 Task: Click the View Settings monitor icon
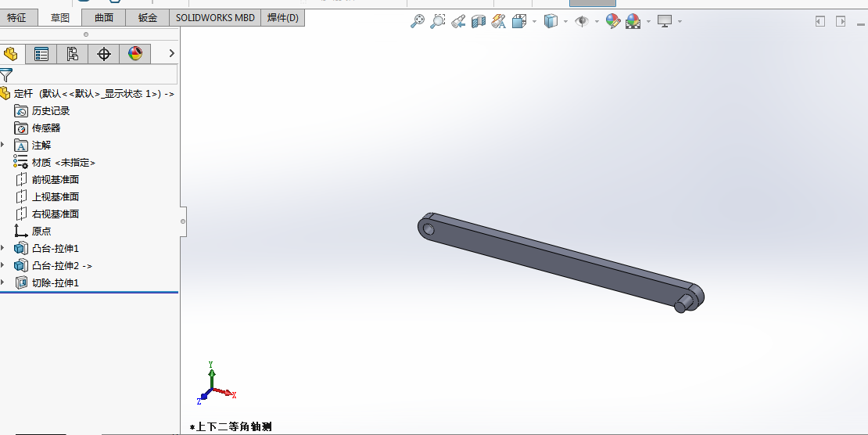(x=664, y=21)
